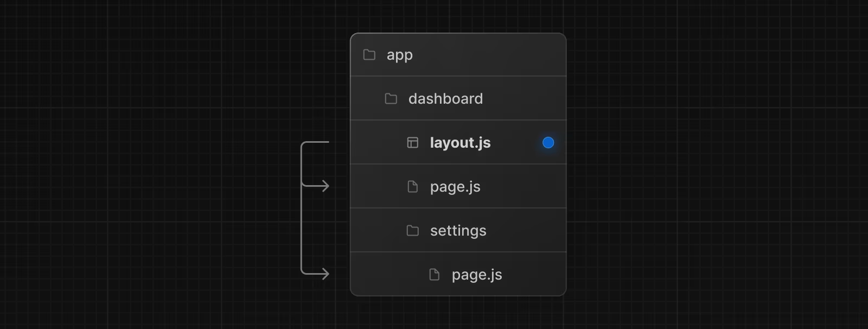Click the dashboard folder icon
This screenshot has height=329, width=868.
point(391,99)
